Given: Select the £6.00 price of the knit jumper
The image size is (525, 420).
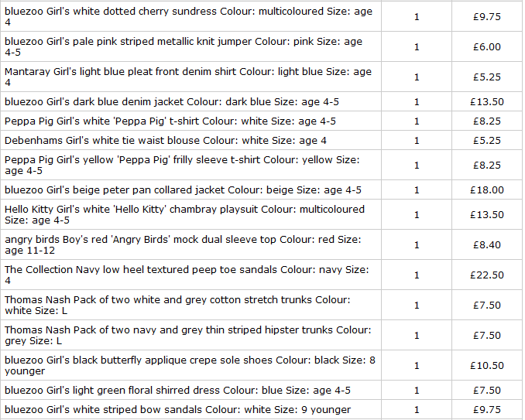Looking at the screenshot, I should 487,47.
